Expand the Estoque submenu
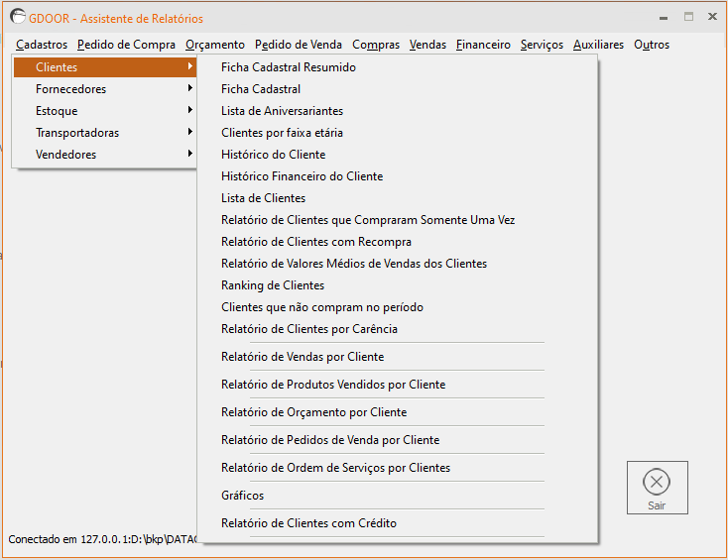 coord(57,111)
